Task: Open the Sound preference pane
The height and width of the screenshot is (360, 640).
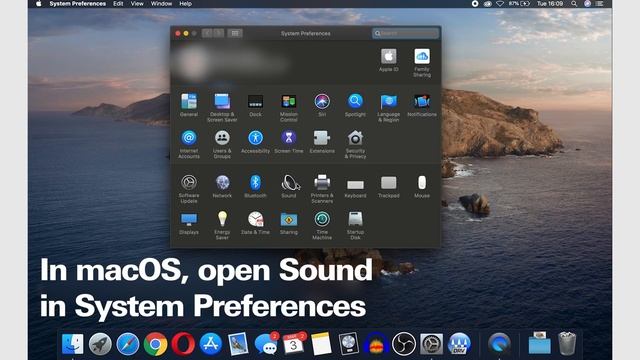Action: (289, 186)
